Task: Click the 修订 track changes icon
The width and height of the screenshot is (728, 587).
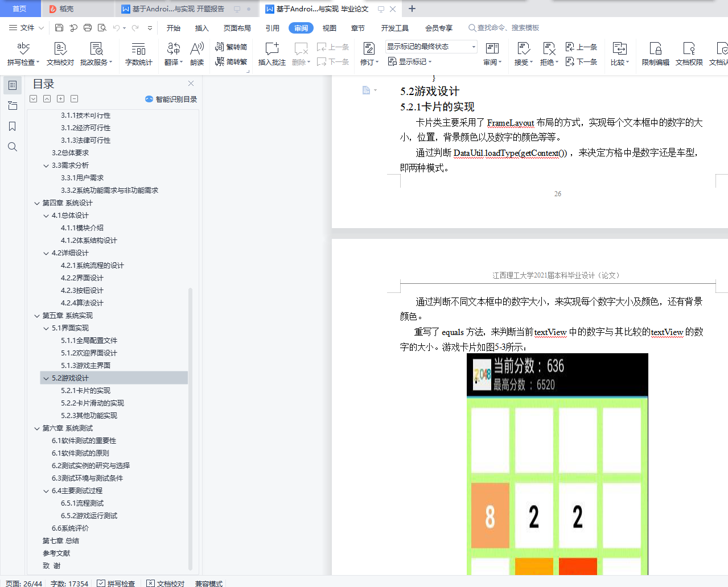Action: [369, 49]
